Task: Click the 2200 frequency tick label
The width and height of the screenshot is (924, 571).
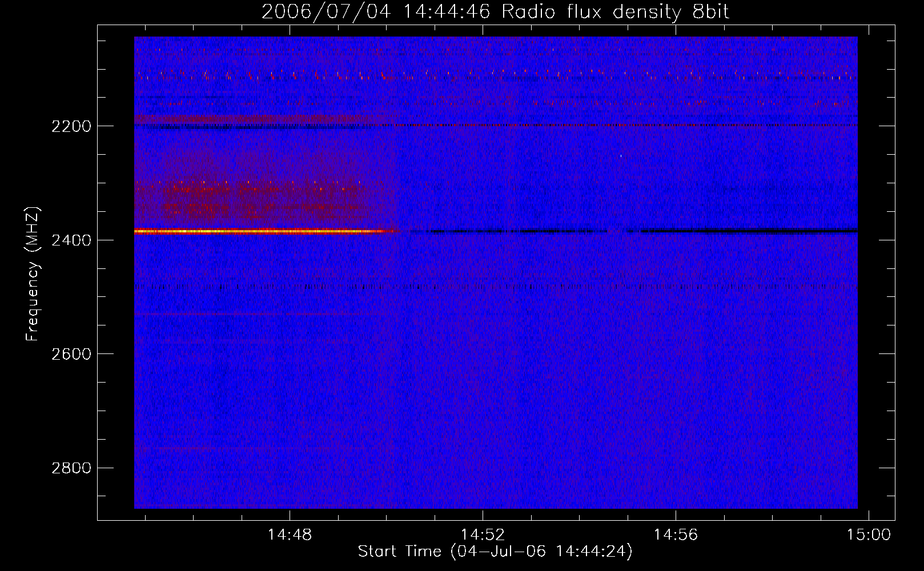Action: coord(71,126)
